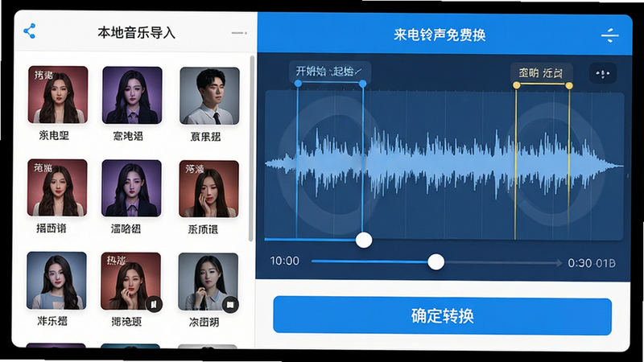Tap the pause badge on the red hand-on-chin portrait
Image resolution: width=644 pixels, height=362 pixels.
[x=154, y=304]
